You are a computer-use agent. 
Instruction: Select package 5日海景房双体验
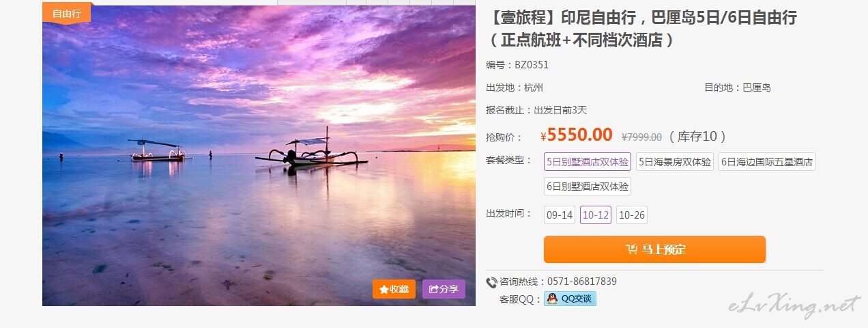point(675,162)
